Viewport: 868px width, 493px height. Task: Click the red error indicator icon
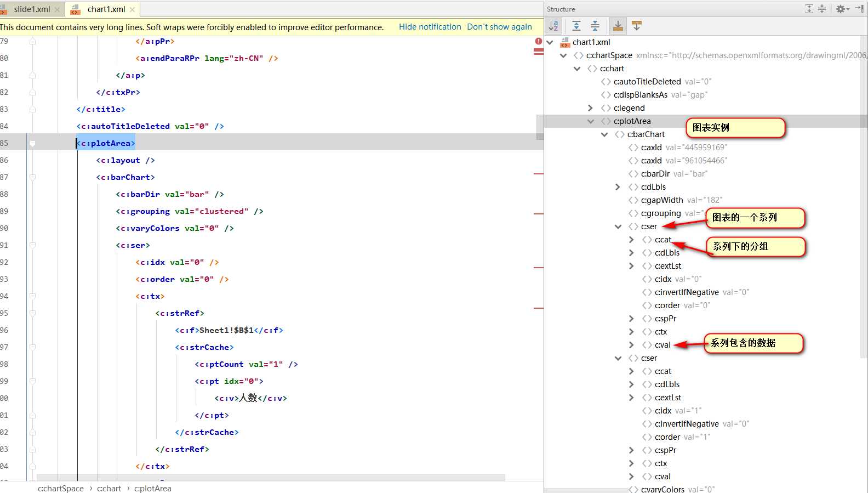(539, 41)
